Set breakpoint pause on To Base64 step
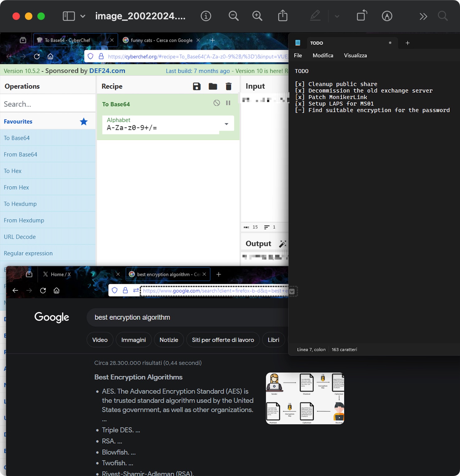This screenshot has height=476, width=460. [x=228, y=103]
